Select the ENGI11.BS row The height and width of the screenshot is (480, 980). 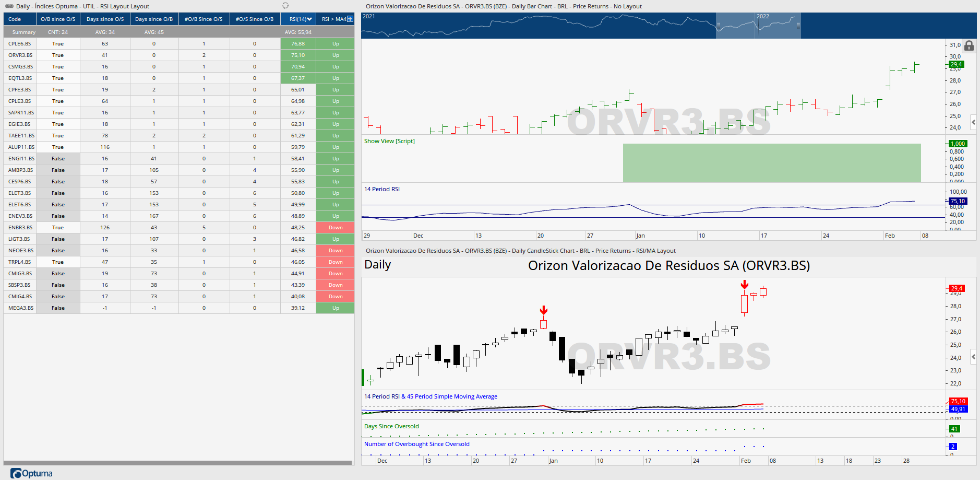[x=179, y=159]
